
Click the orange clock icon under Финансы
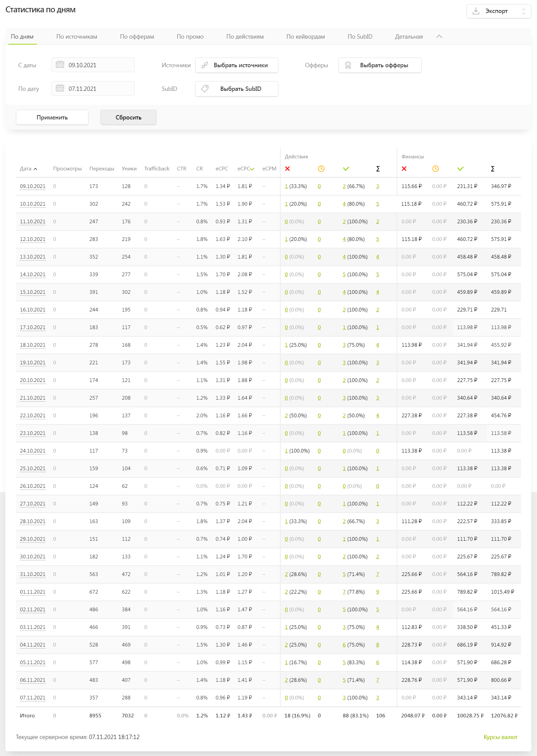pyautogui.click(x=435, y=169)
